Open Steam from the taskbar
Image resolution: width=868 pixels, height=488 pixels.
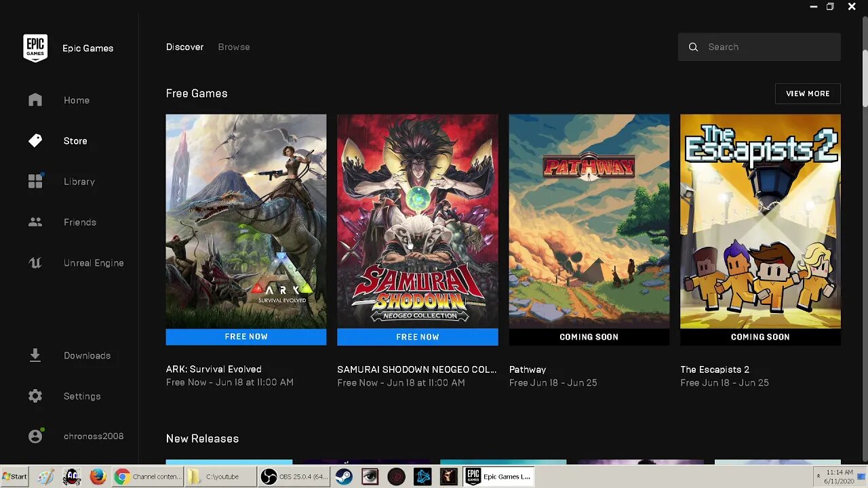[x=344, y=476]
